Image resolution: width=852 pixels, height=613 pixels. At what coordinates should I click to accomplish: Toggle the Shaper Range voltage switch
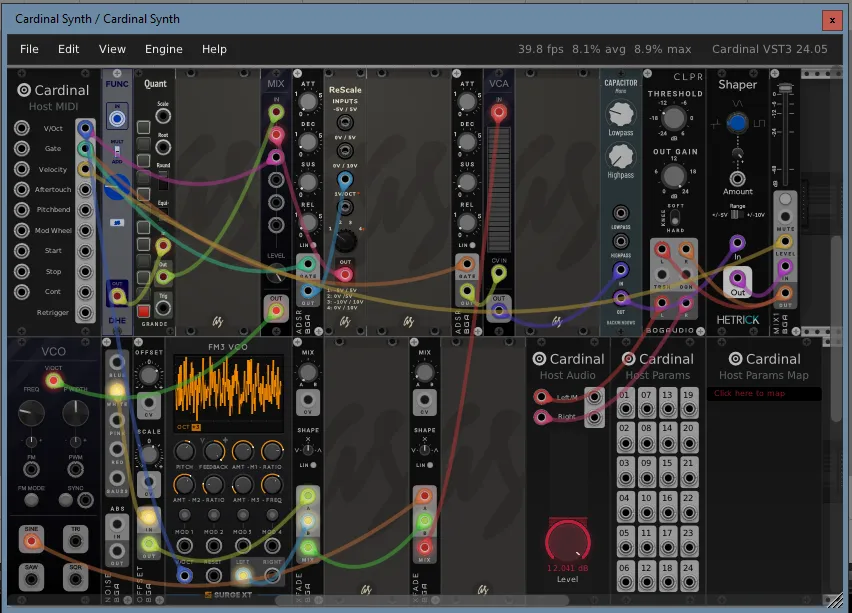(x=737, y=215)
